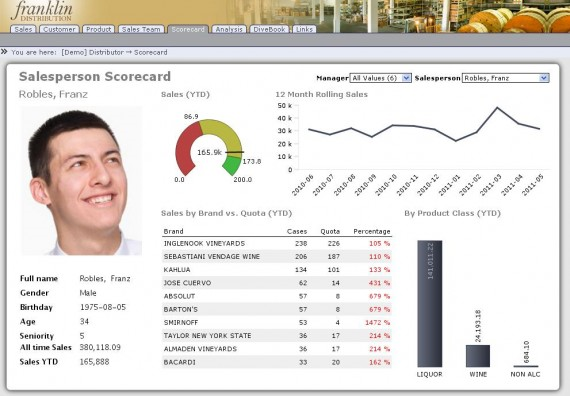Follow the [Demo] Distributor breadcrumb link
Viewport: 570px width, 396px height.
pyautogui.click(x=93, y=52)
